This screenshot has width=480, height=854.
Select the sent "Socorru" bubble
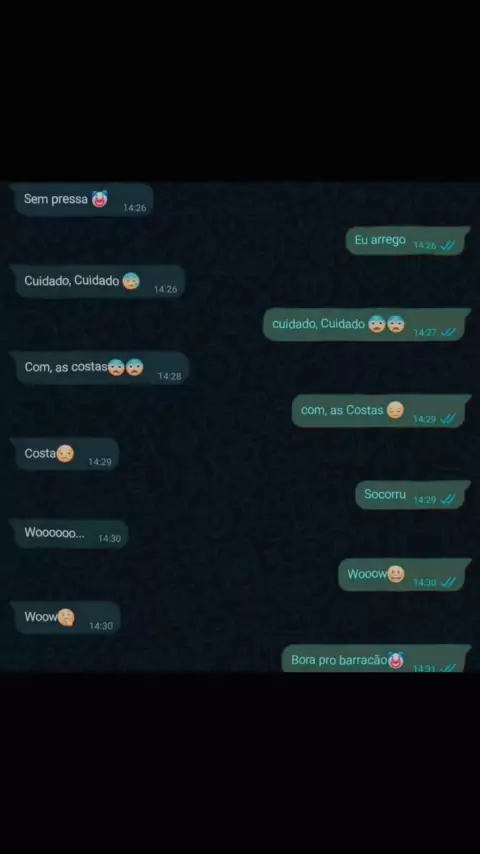tap(412, 495)
